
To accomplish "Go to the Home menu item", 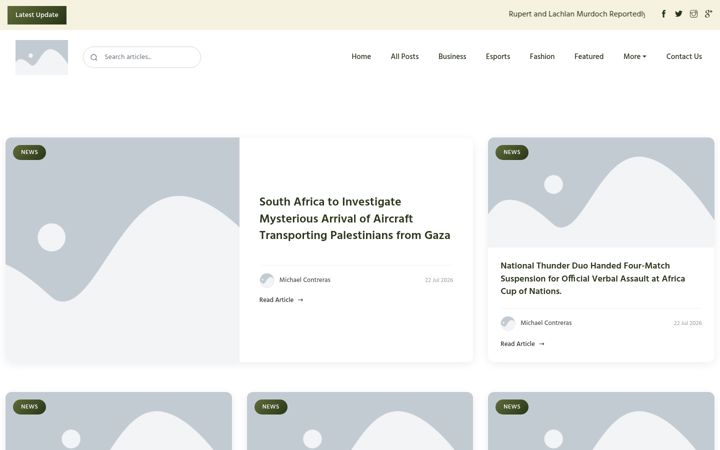I will coord(361,56).
